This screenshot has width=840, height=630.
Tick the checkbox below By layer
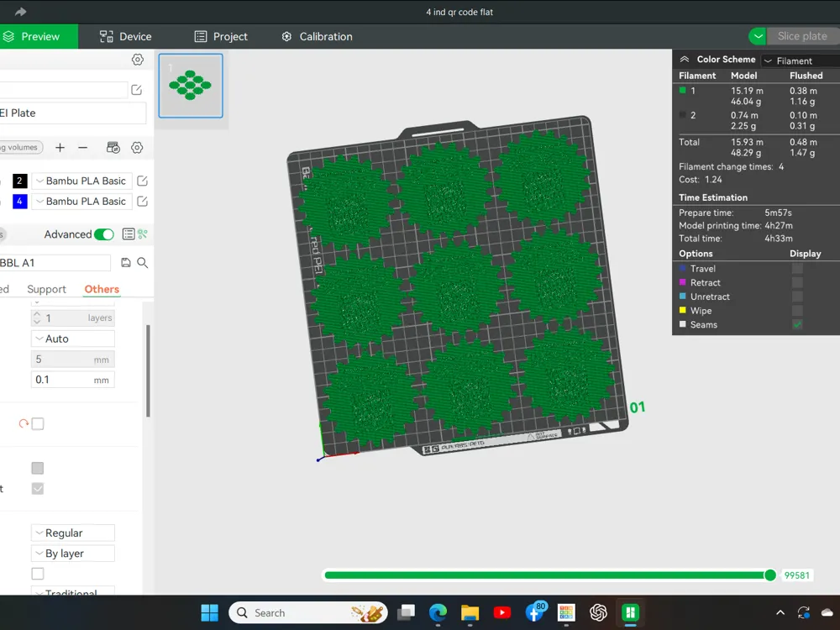point(38,574)
